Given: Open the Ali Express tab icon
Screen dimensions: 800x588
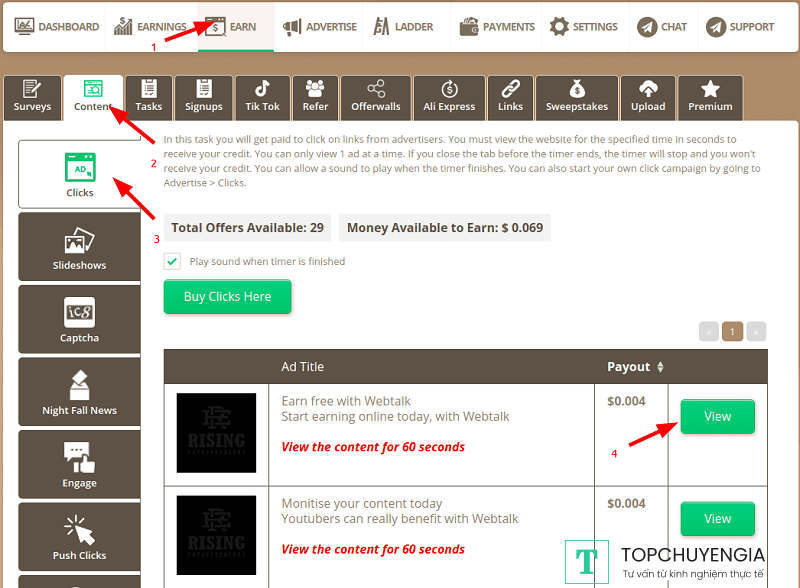Looking at the screenshot, I should (449, 90).
